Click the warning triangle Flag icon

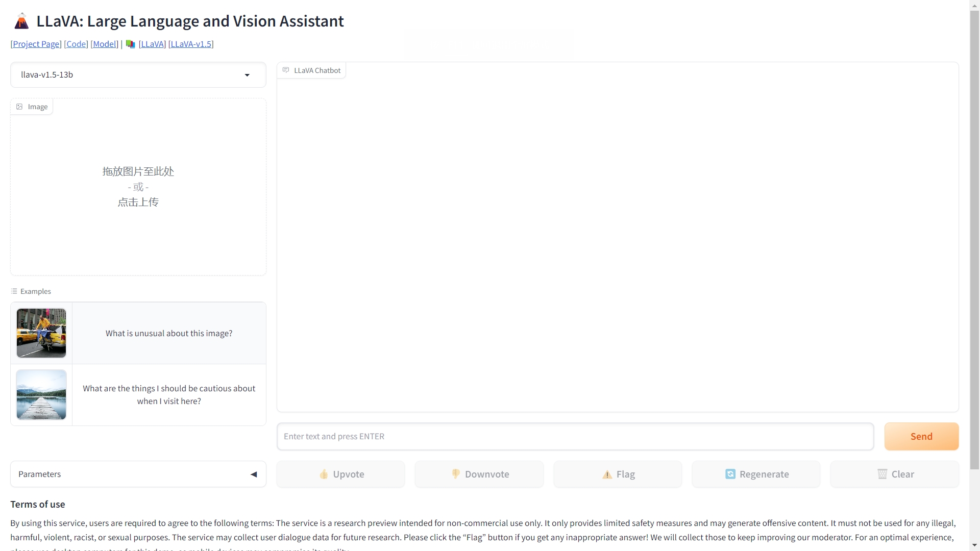(x=607, y=474)
